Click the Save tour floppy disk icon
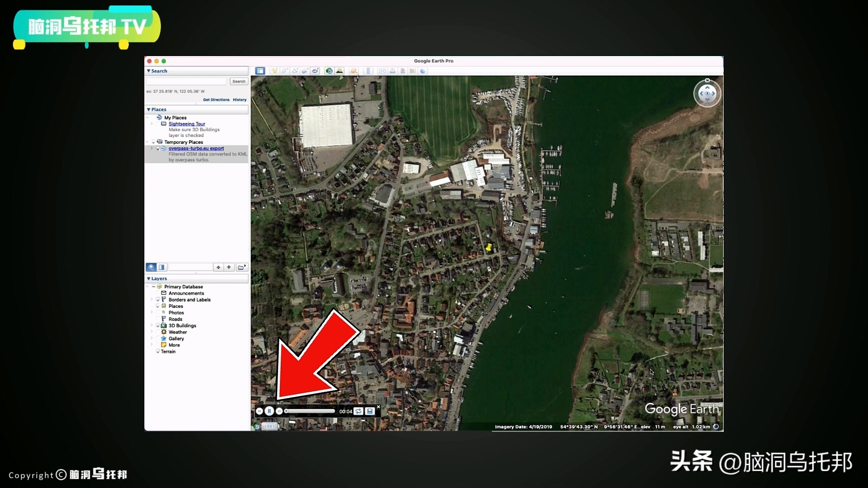 370,411
